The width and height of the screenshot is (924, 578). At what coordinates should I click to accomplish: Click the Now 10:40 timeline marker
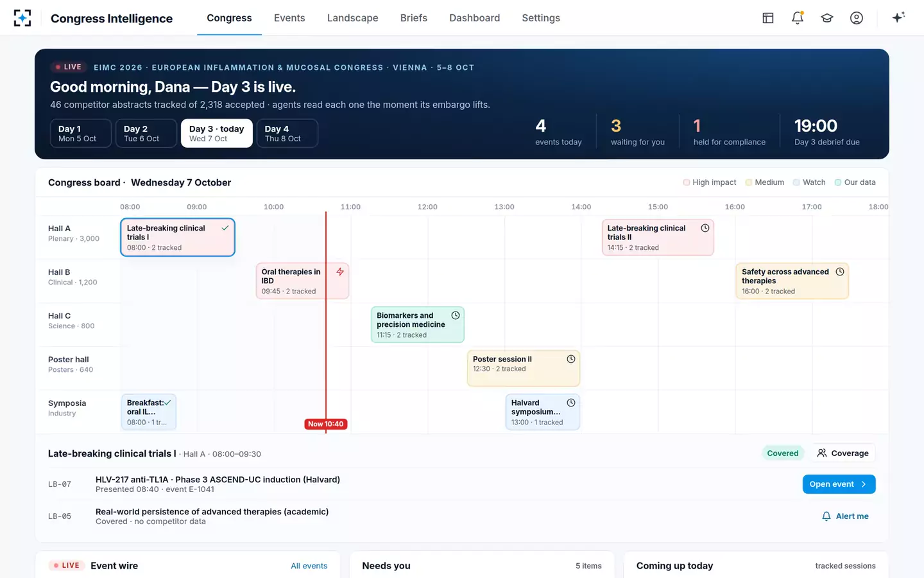pyautogui.click(x=325, y=424)
